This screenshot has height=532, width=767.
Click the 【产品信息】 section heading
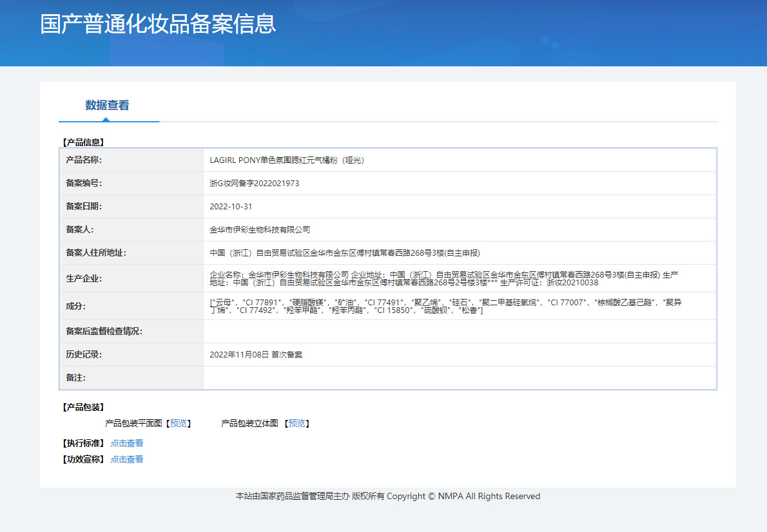83,142
